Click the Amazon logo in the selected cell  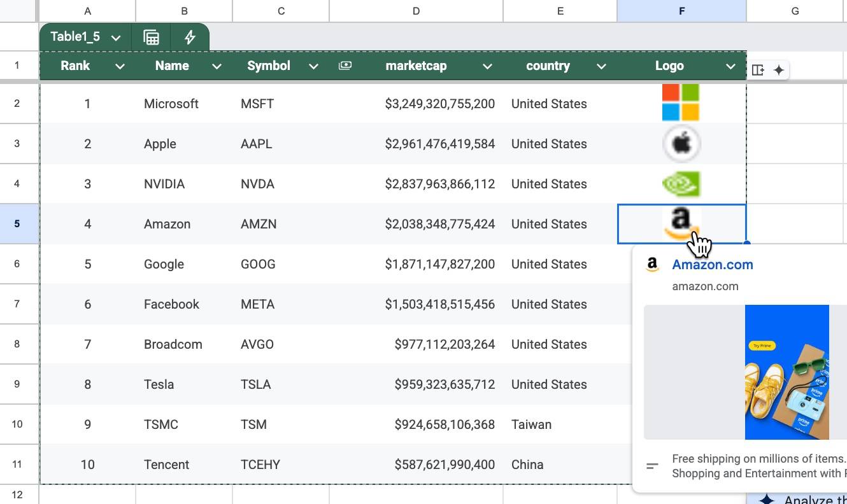[x=681, y=223]
